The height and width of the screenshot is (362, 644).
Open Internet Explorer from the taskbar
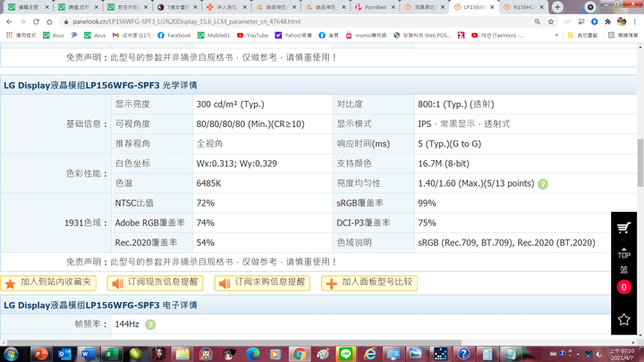[x=369, y=354]
